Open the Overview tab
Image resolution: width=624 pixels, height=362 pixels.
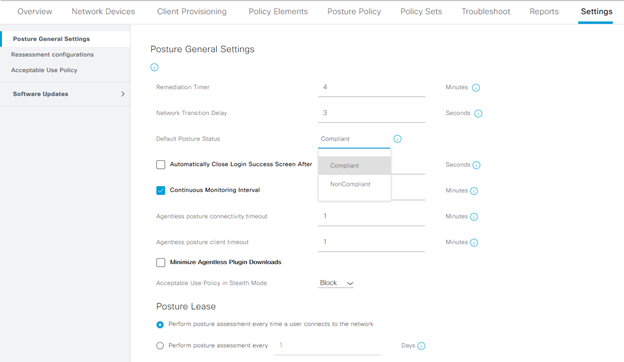coord(35,12)
